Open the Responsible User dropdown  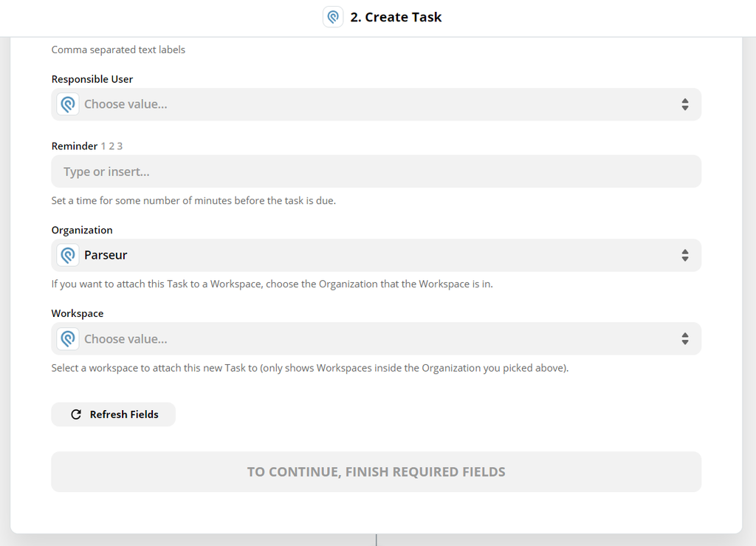click(x=369, y=104)
